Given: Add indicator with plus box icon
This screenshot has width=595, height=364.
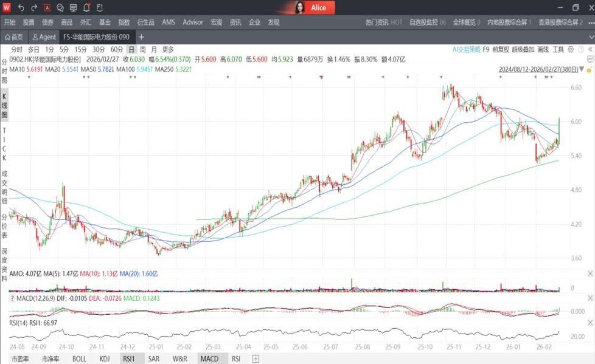Looking at the screenshot, I should pyautogui.click(x=256, y=359).
